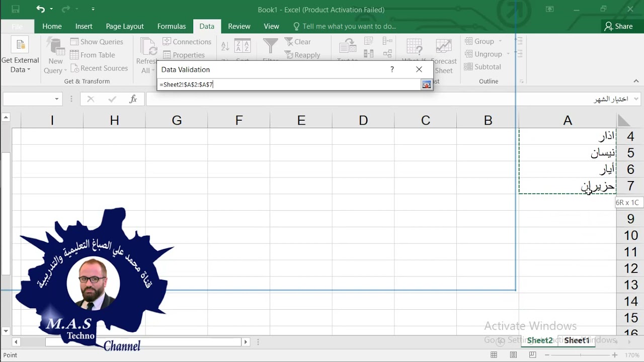Open the Ungroup dropdown arrow
Image resolution: width=644 pixels, height=362 pixels.
[508, 54]
